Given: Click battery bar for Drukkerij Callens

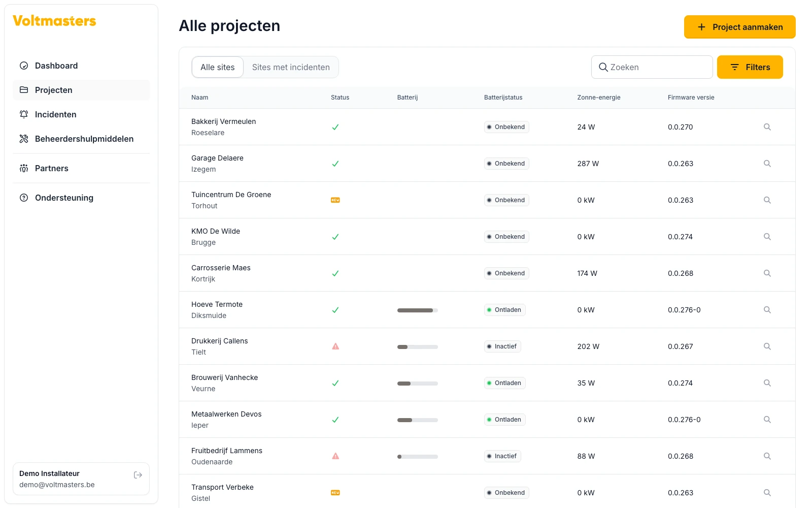Looking at the screenshot, I should [x=418, y=347].
